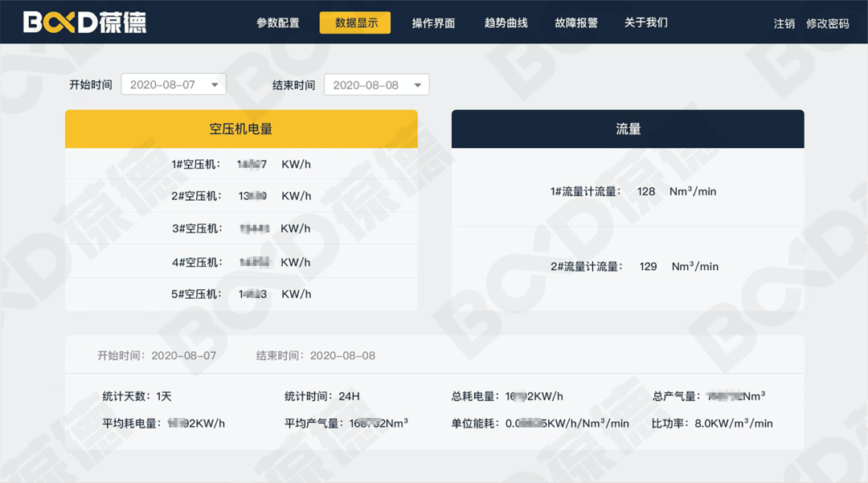Open the 趋势曲线 tab
868x483 pixels.
[506, 23]
